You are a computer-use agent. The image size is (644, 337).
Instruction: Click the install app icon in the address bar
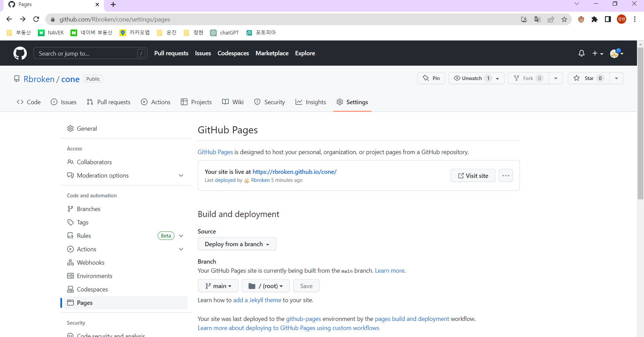[x=524, y=19]
